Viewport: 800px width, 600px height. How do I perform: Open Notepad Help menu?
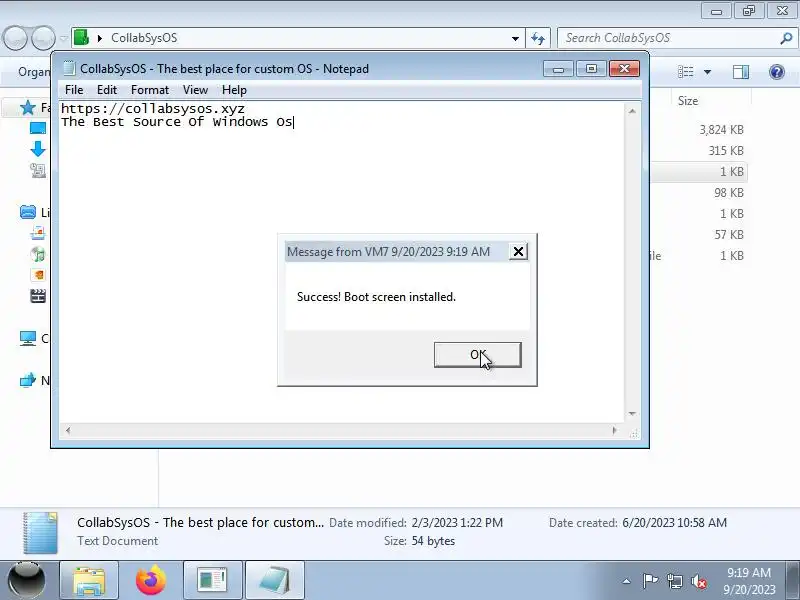234,90
